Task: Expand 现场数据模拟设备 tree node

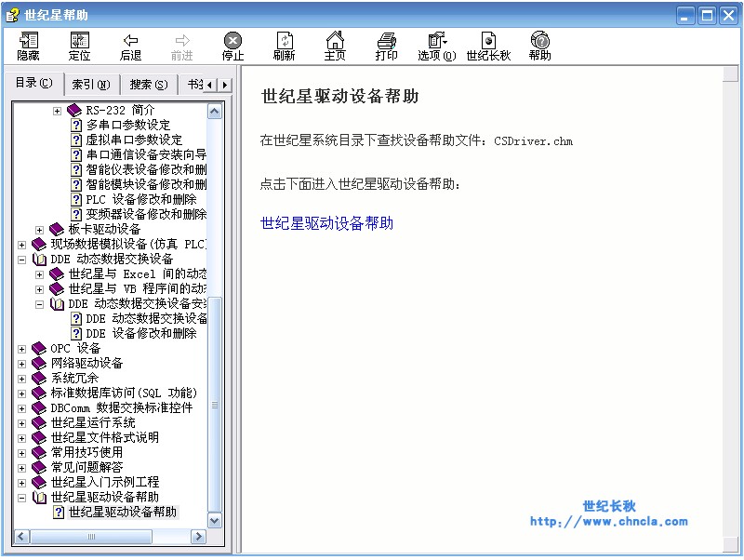Action: 21,245
